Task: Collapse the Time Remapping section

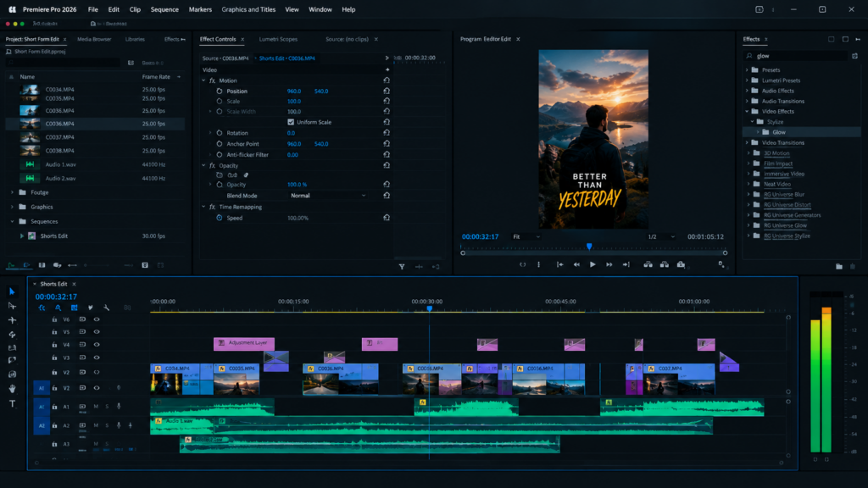Action: point(203,207)
